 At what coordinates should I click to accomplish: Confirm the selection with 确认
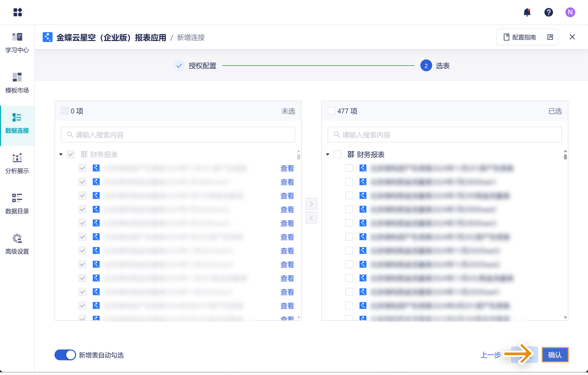(x=555, y=355)
